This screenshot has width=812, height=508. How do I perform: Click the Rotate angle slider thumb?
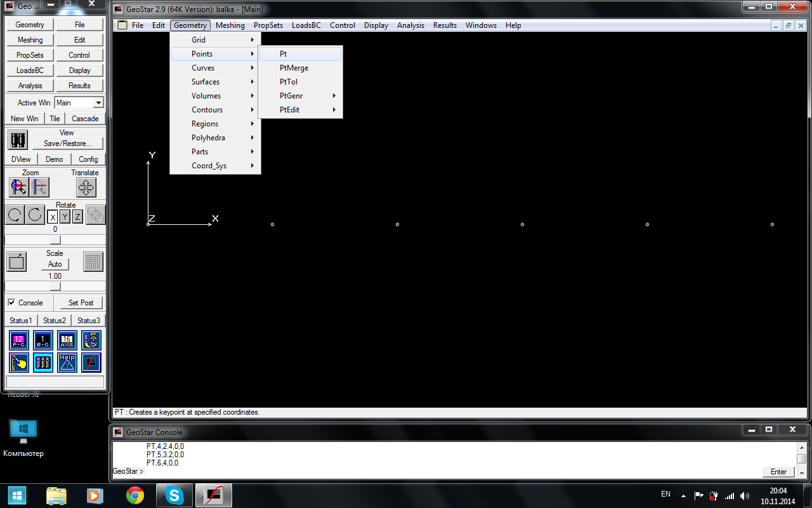click(x=55, y=239)
